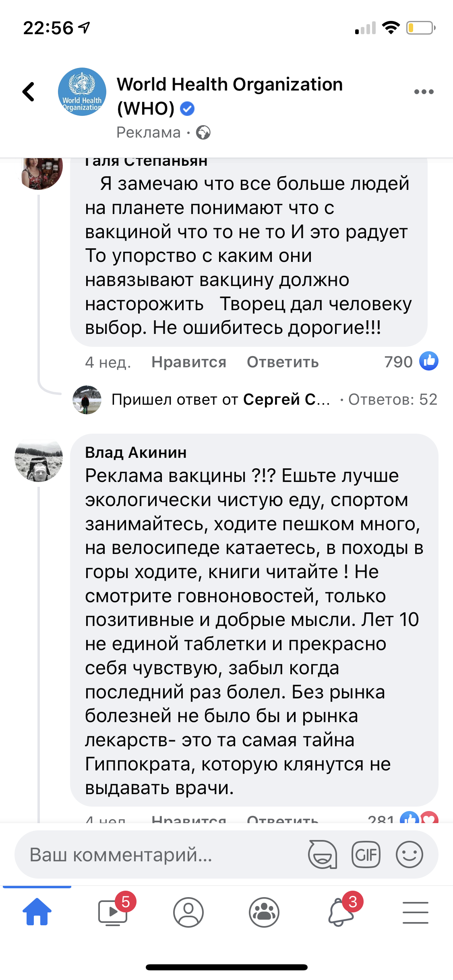This screenshot has width=453, height=980.
Task: Tap the globe public audience icon
Action: [203, 132]
